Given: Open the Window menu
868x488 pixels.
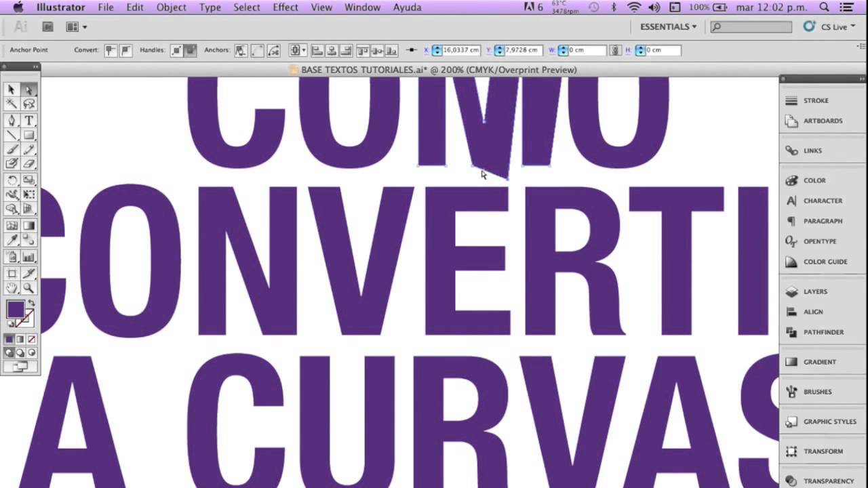Looking at the screenshot, I should [x=362, y=7].
